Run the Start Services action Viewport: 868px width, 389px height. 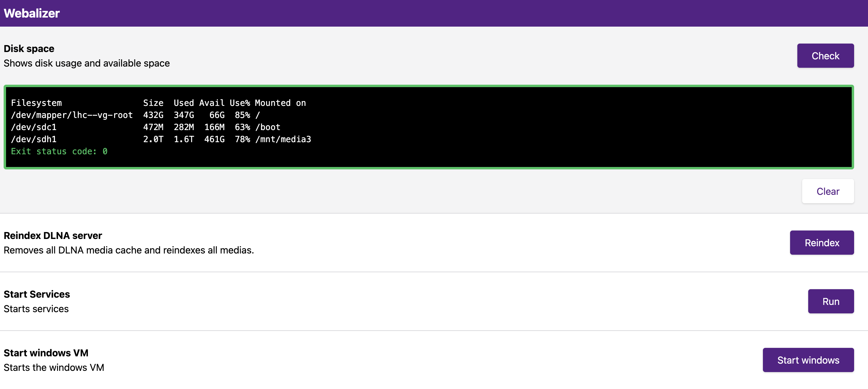point(830,301)
